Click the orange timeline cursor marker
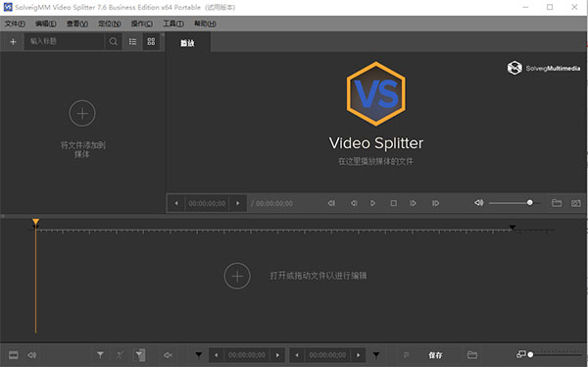Image resolution: width=588 pixels, height=367 pixels. (35, 222)
